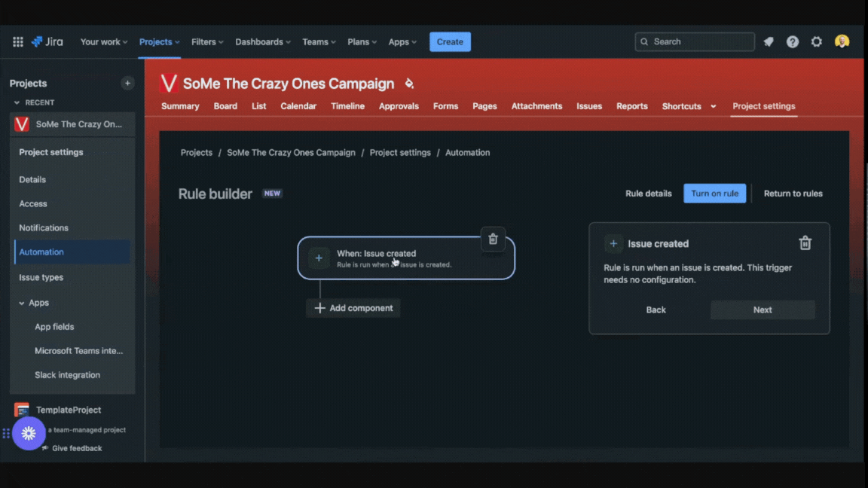Click Return to rules
The width and height of the screenshot is (868, 488).
click(793, 194)
